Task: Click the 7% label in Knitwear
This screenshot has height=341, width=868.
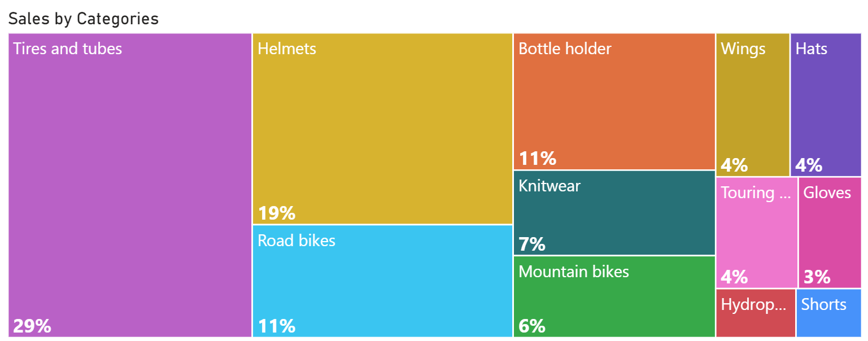Action: pos(532,244)
